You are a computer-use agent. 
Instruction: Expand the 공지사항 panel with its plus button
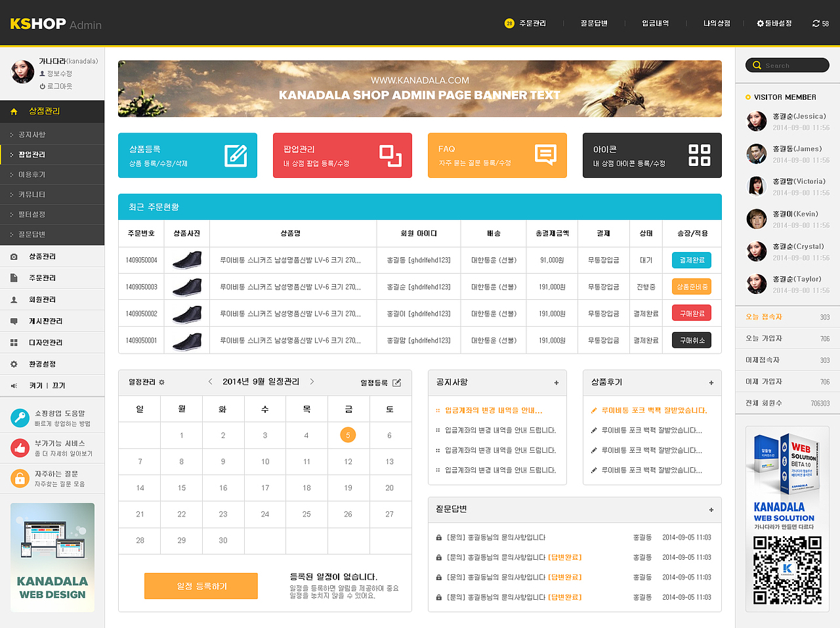point(556,383)
